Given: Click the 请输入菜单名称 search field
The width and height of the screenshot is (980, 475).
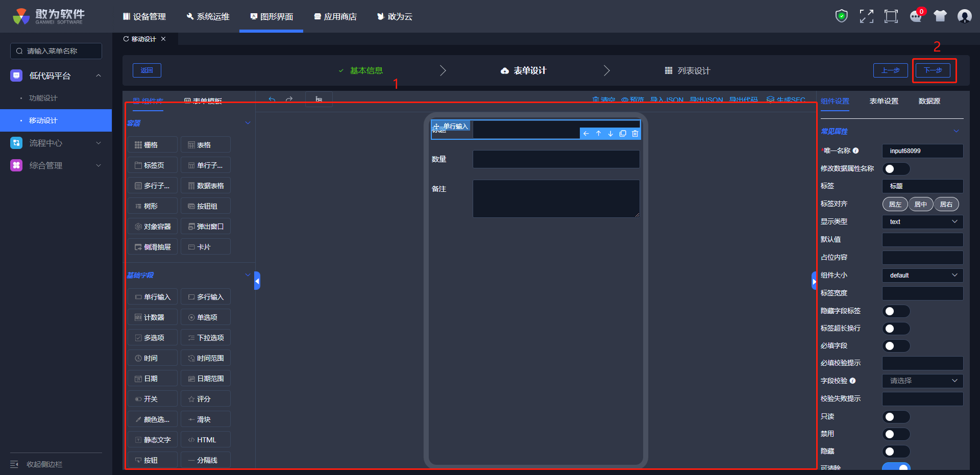Looking at the screenshot, I should click(x=56, y=51).
